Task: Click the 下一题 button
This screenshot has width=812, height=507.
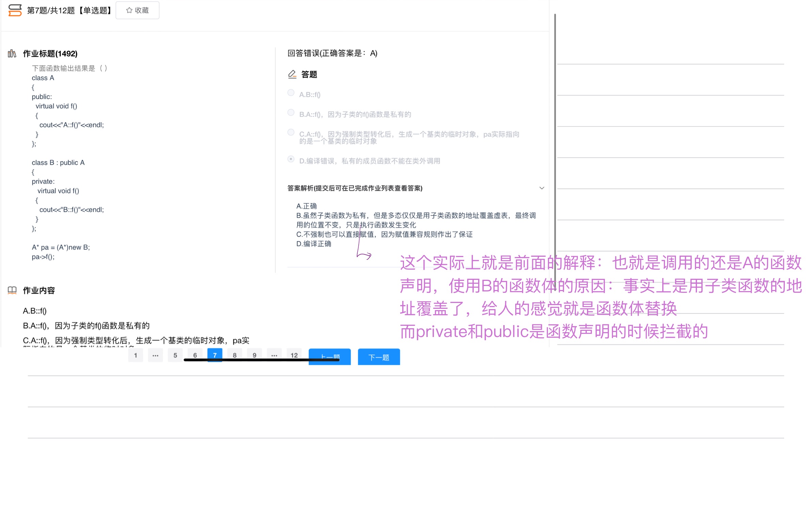Action: (x=378, y=357)
